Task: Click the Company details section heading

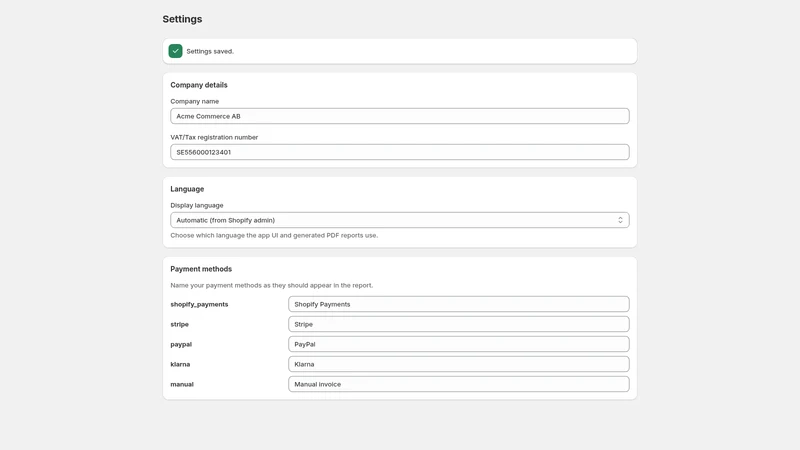Action: [x=198, y=85]
